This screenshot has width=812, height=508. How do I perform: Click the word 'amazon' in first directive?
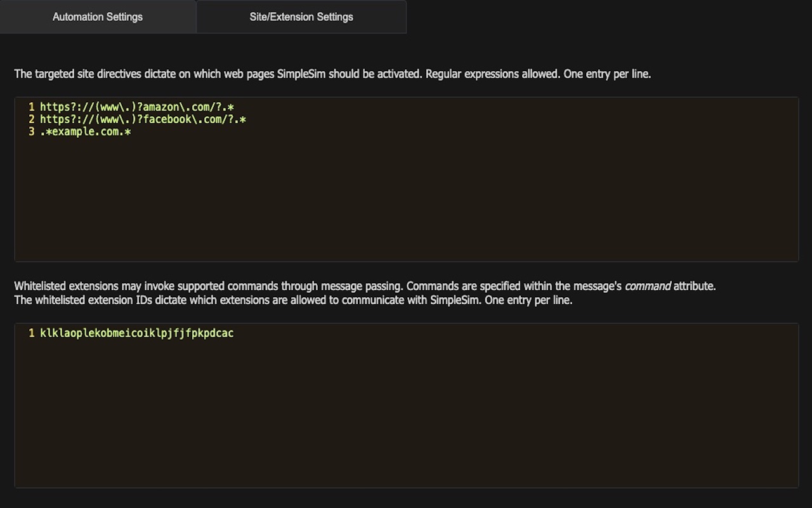coord(161,107)
